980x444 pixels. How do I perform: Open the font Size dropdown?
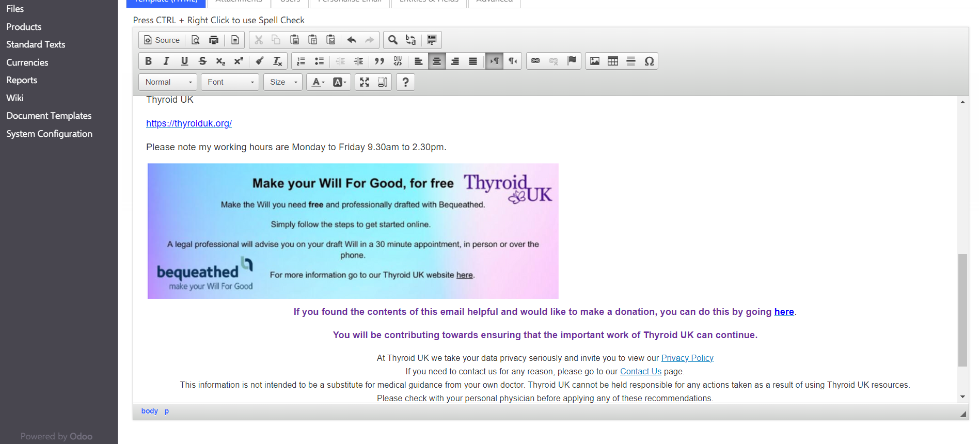pyautogui.click(x=283, y=82)
